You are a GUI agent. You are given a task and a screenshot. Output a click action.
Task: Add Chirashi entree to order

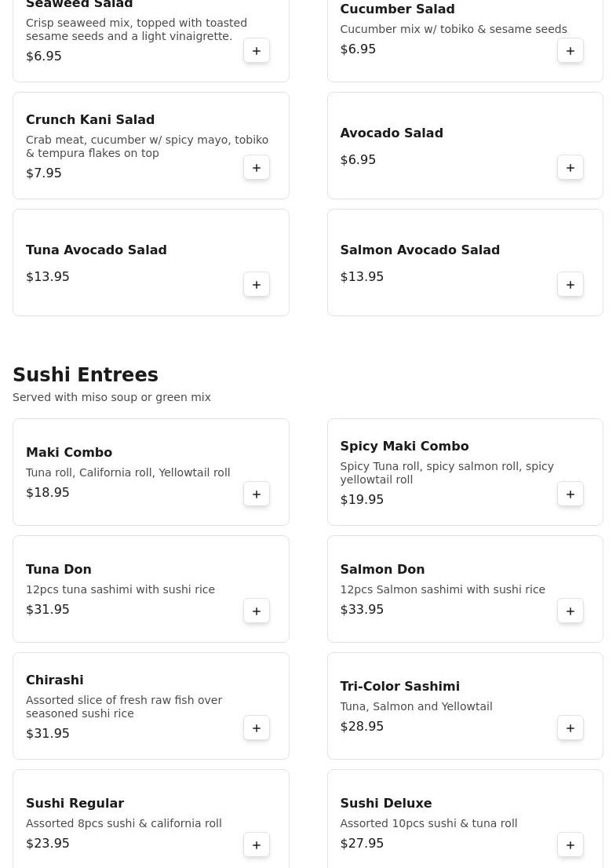(x=257, y=728)
